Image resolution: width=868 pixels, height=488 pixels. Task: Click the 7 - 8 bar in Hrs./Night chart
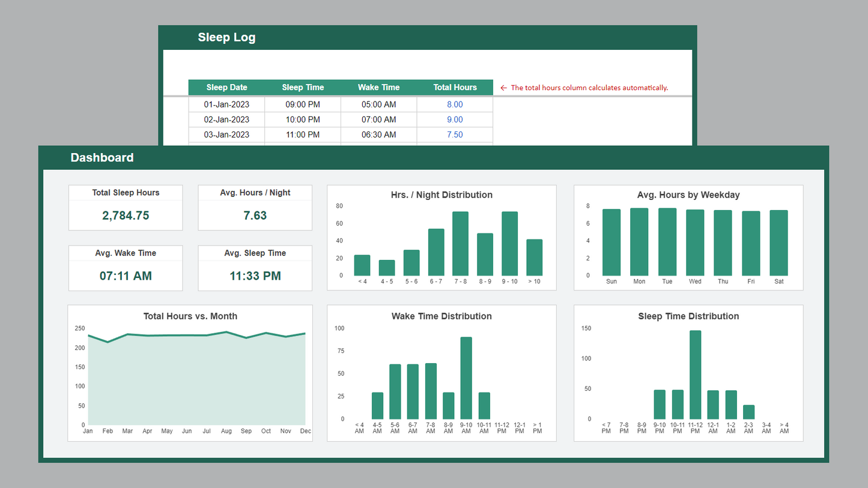(461, 244)
